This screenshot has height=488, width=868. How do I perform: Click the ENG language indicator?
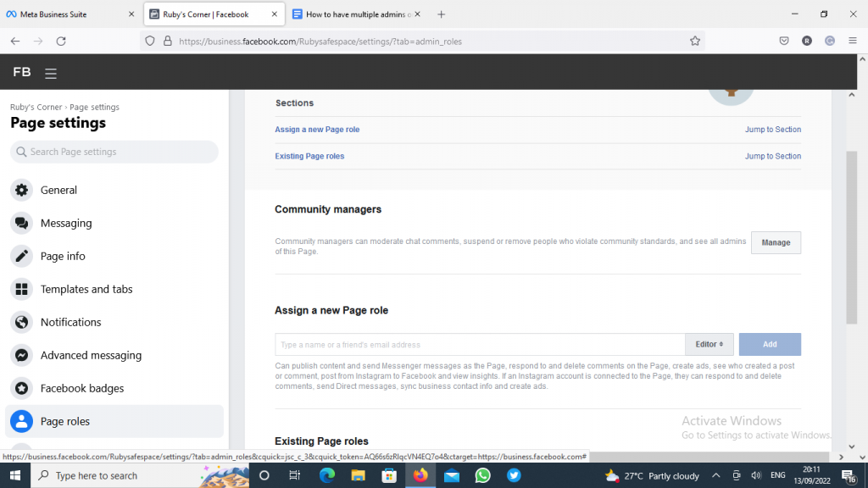[x=778, y=475]
